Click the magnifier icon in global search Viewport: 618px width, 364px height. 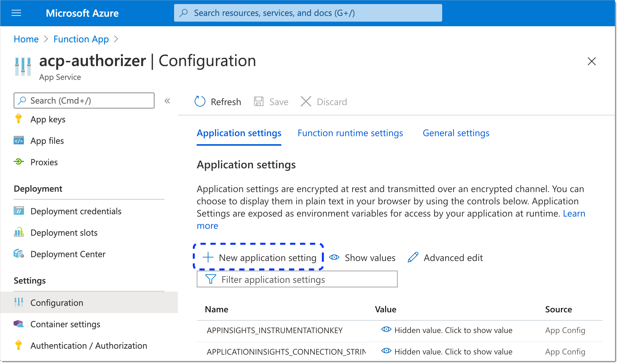coord(184,13)
